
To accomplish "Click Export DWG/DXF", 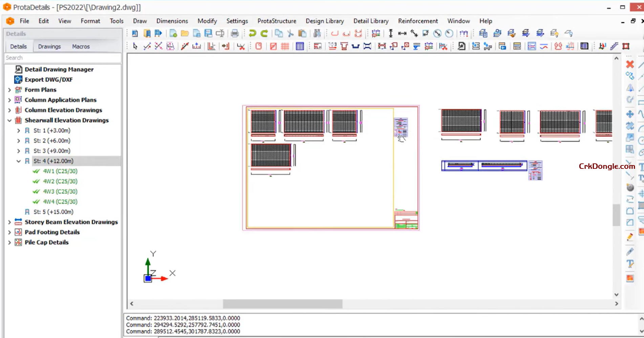I will point(48,79).
